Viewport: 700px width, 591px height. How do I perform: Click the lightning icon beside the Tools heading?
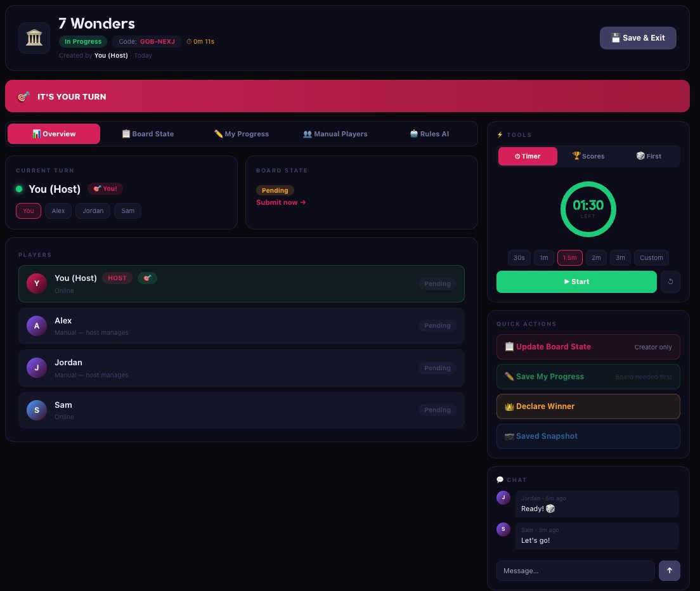(x=500, y=135)
